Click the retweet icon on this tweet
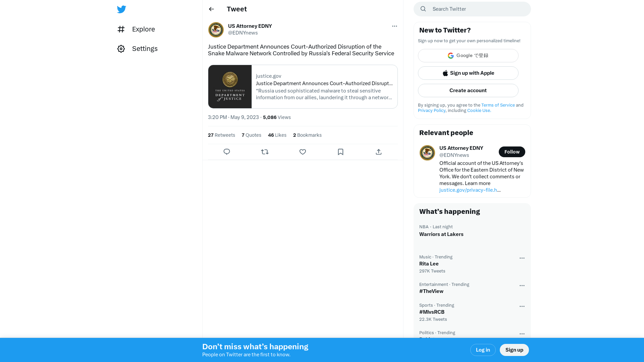 pyautogui.click(x=265, y=152)
